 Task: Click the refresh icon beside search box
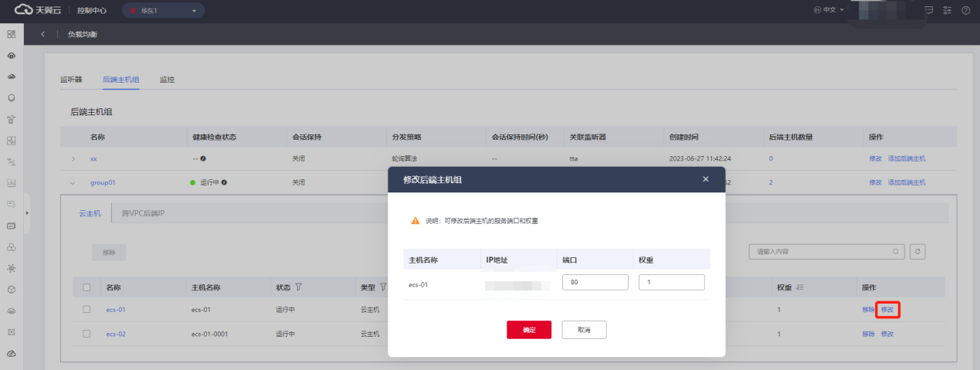[x=917, y=252]
